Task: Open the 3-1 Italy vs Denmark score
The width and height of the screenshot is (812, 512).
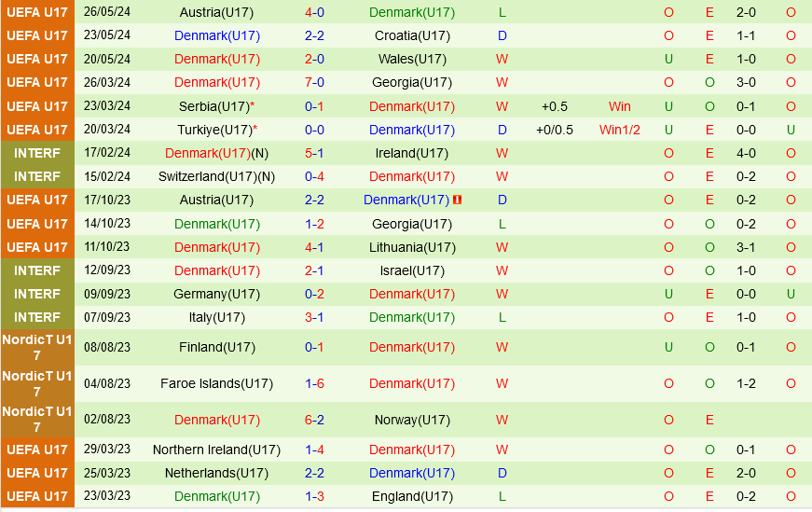Action: point(314,317)
